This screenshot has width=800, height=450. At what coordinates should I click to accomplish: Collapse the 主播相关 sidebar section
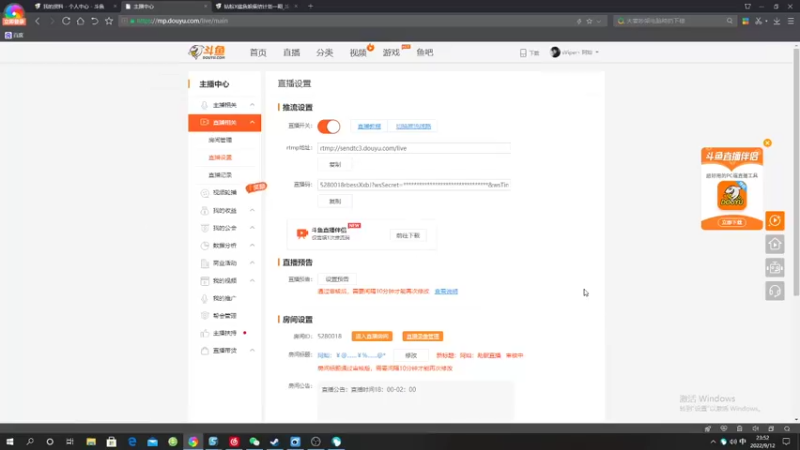252,105
